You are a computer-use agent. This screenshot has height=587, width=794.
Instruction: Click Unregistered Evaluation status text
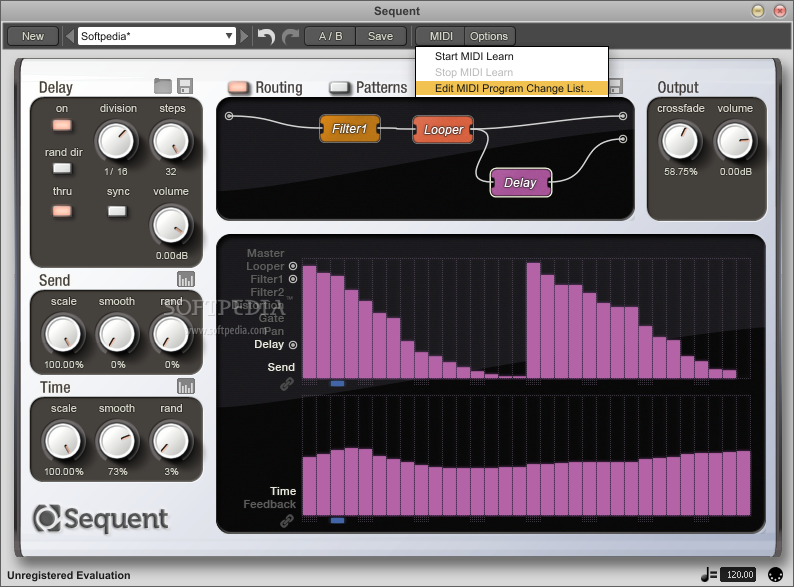[68, 575]
